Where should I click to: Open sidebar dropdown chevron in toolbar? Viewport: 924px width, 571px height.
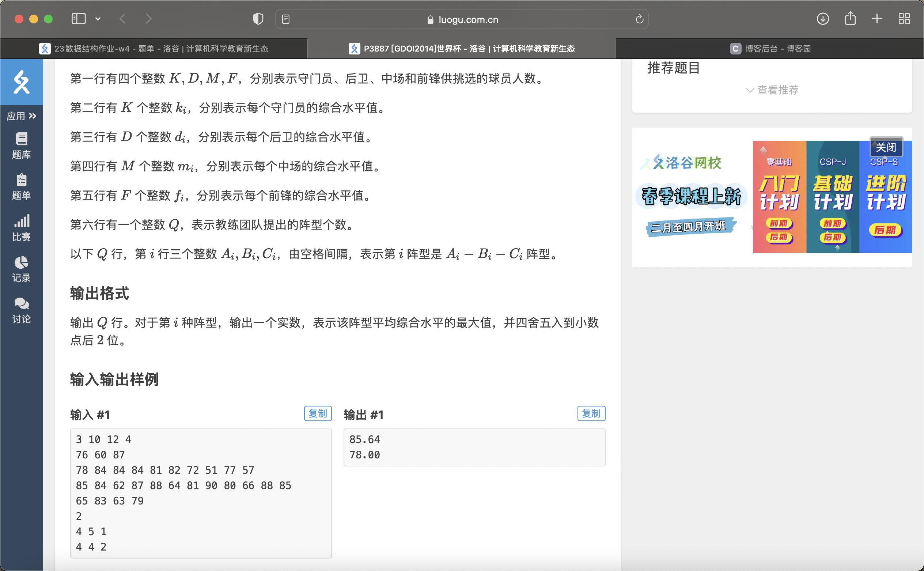(x=98, y=19)
